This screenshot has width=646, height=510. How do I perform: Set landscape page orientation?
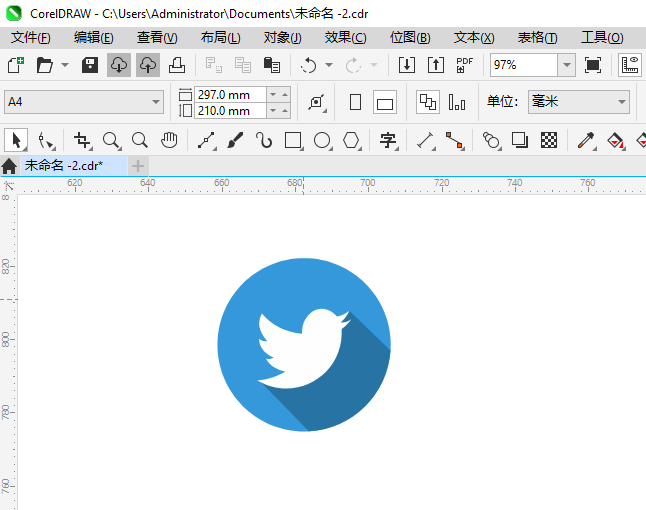[x=385, y=102]
